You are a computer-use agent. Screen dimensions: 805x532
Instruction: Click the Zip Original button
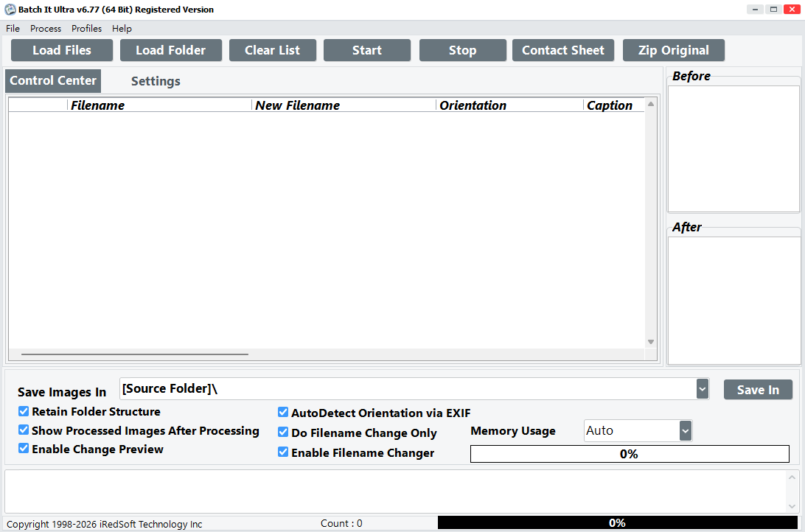click(674, 50)
